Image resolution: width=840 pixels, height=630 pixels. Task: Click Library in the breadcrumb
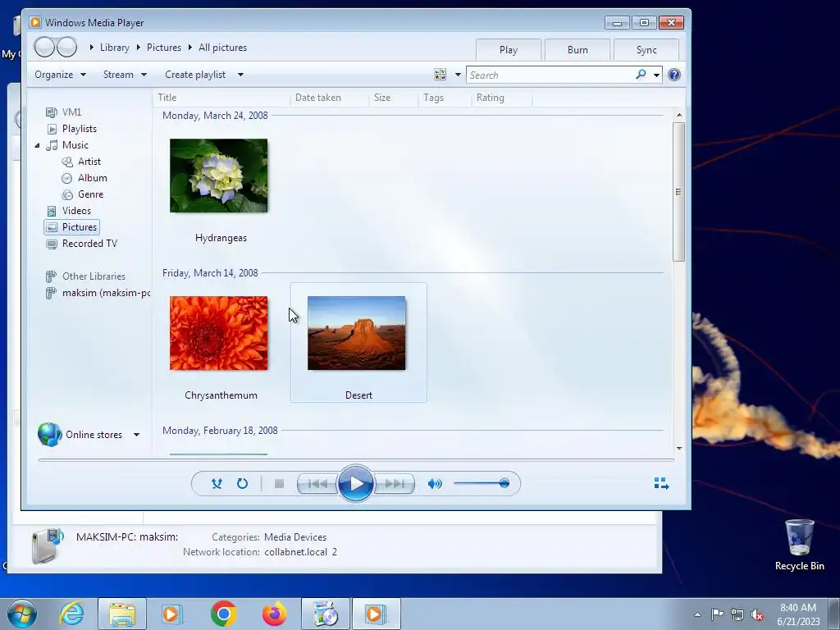point(115,47)
